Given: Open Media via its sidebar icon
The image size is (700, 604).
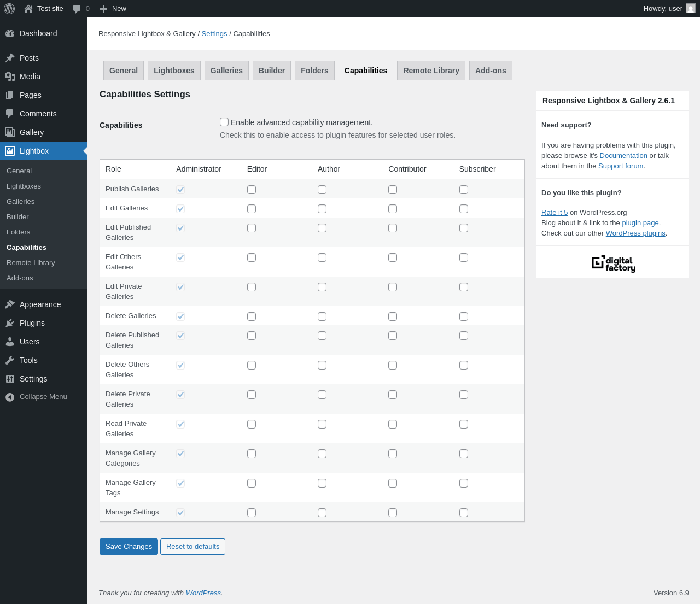Looking at the screenshot, I should click(10, 77).
